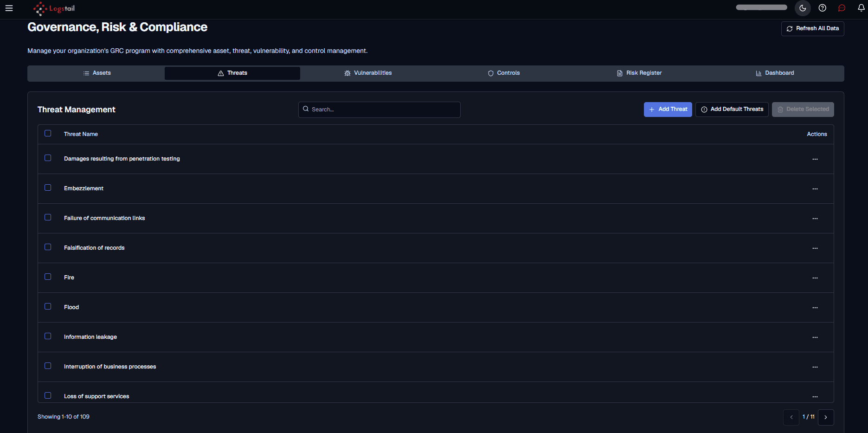The image size is (868, 433).
Task: Click the Add Threat button
Action: tap(668, 110)
